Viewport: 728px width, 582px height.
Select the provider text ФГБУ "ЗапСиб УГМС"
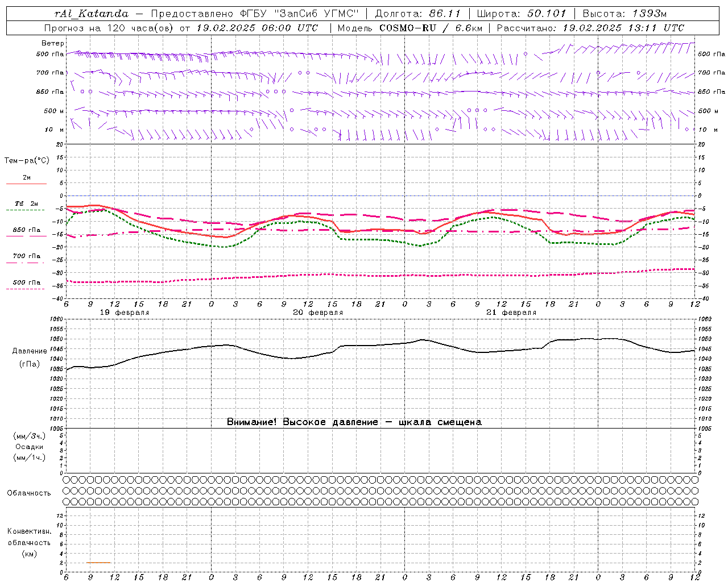299,14
